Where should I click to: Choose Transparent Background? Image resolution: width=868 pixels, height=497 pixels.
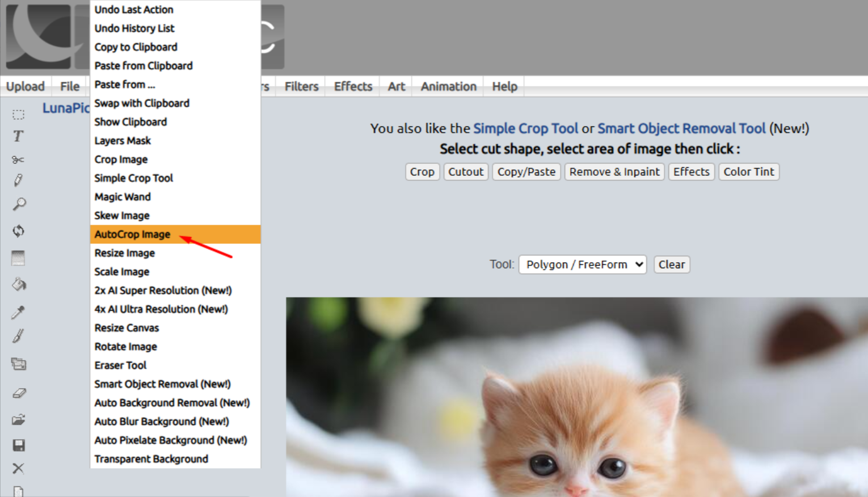point(175,459)
